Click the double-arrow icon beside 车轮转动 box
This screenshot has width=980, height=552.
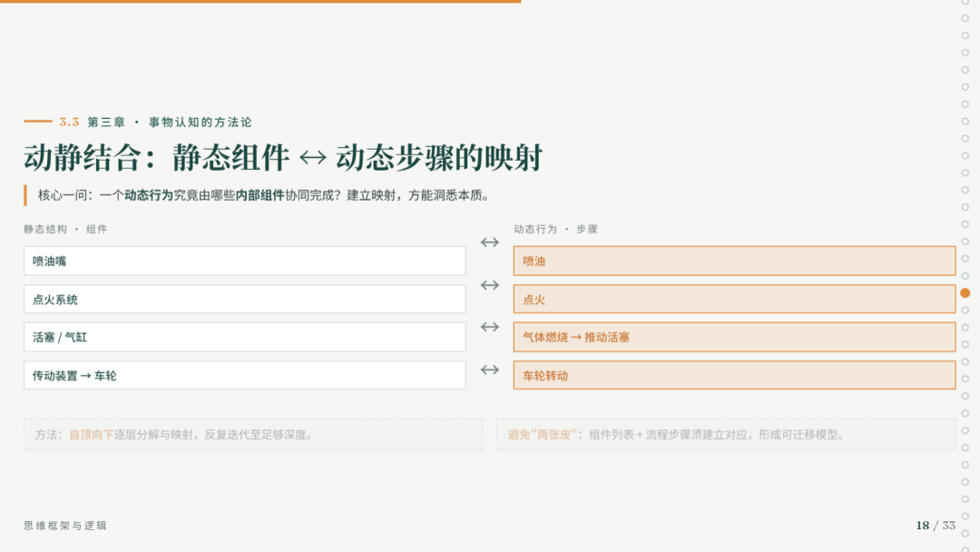pyautogui.click(x=489, y=370)
